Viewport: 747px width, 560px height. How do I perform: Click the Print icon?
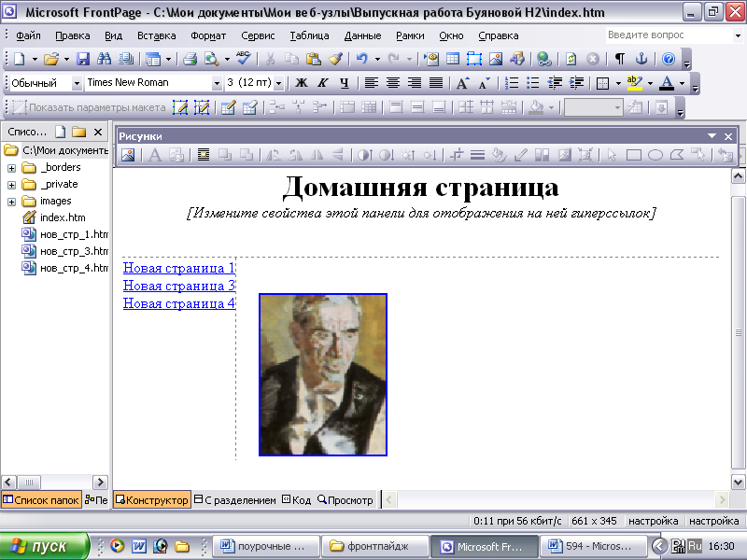coord(190,59)
